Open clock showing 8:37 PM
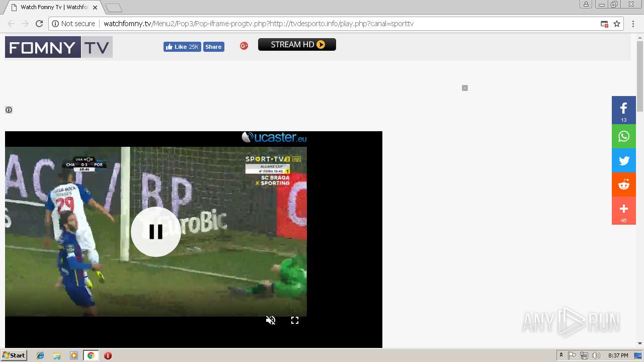The height and width of the screenshot is (362, 644). pos(618,355)
